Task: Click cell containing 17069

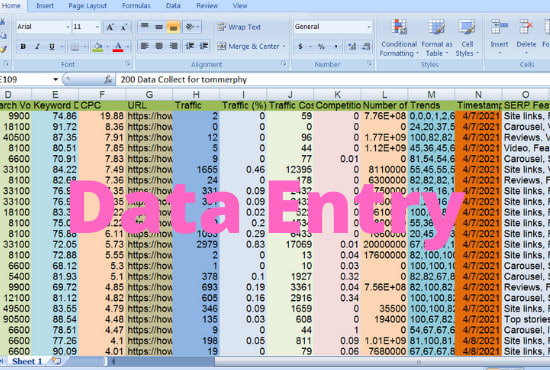Action: [290, 244]
